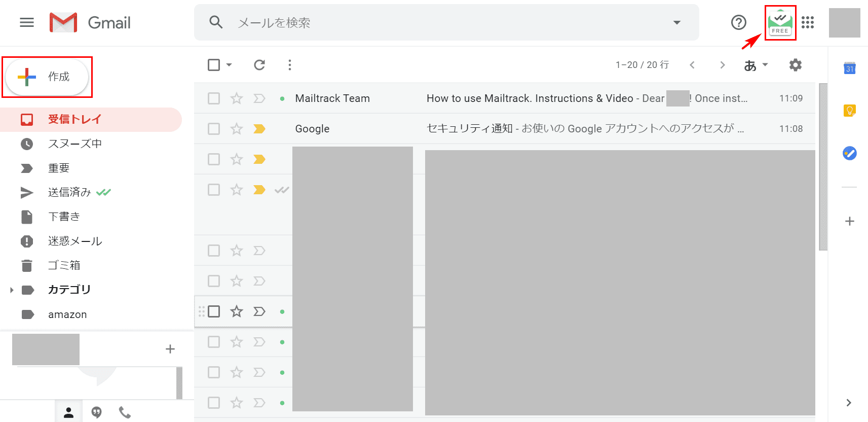Open Google Tasks side panel
The image size is (868, 422).
850,153
